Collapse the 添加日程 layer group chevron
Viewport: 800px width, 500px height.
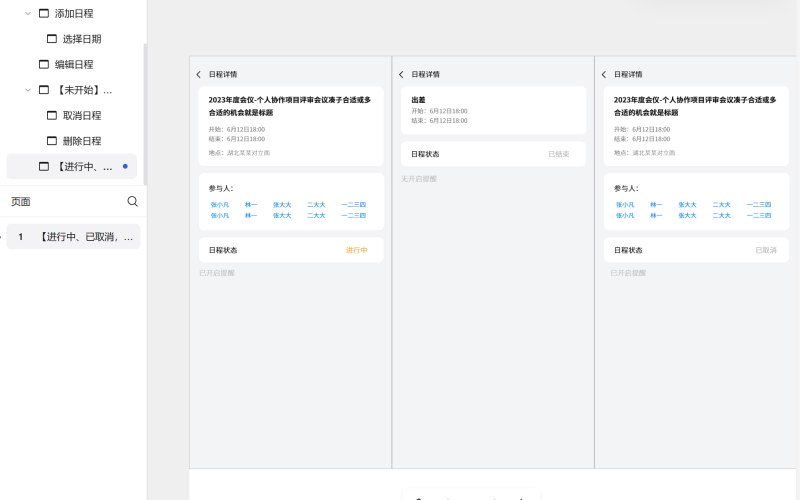point(28,14)
